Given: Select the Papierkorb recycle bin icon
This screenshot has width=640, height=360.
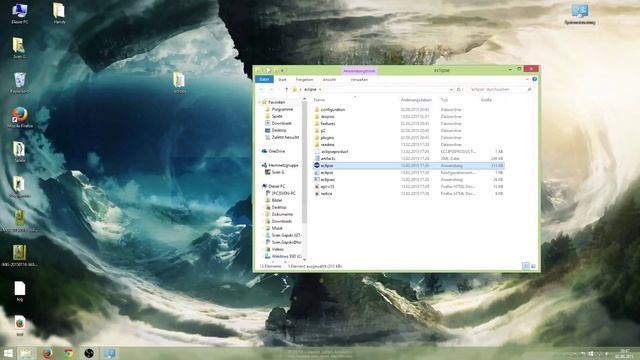Looking at the screenshot, I should click(x=20, y=83).
